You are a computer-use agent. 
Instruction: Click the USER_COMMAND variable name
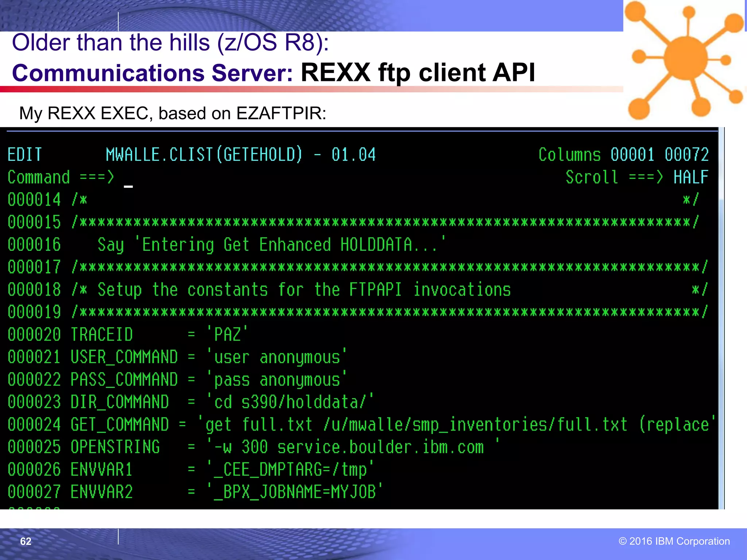tap(124, 357)
